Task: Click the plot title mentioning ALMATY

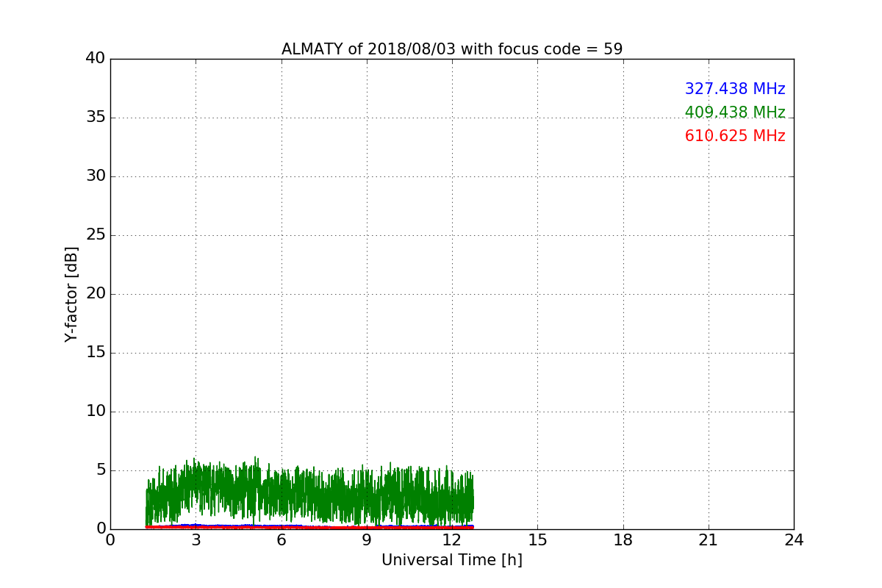Action: (451, 49)
